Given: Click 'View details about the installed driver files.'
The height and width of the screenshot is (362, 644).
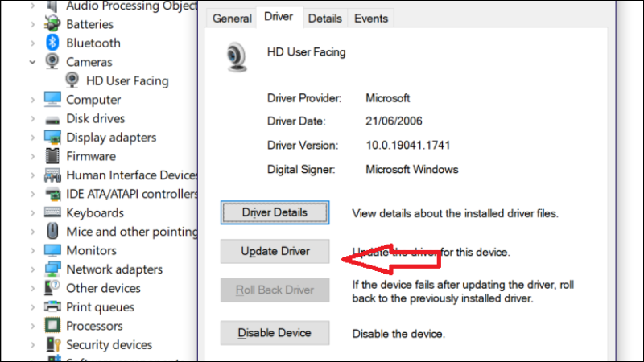Looking at the screenshot, I should point(455,213).
